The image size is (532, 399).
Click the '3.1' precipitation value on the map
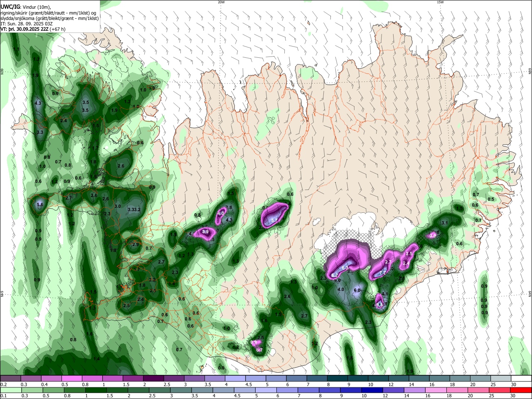click(444, 223)
